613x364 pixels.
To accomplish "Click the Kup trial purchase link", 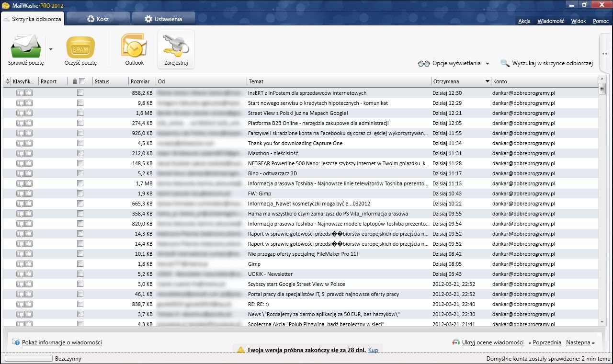I will (x=373, y=350).
